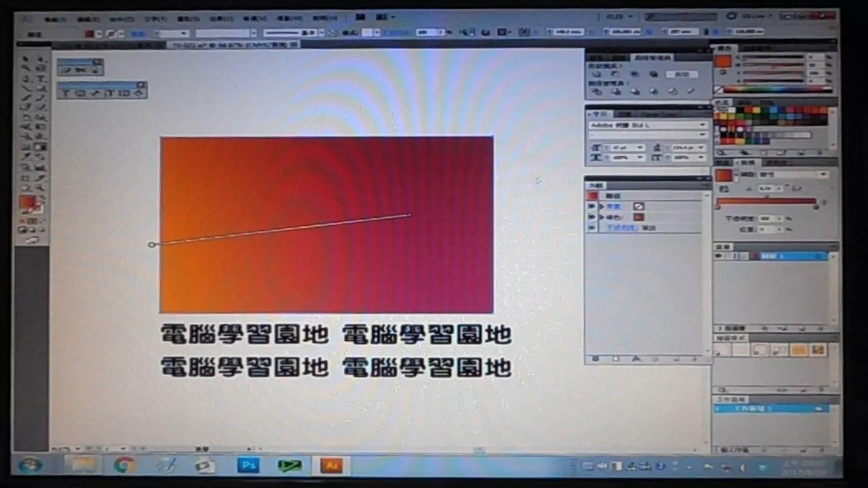Click the Divide pathfinder icon

click(x=597, y=91)
